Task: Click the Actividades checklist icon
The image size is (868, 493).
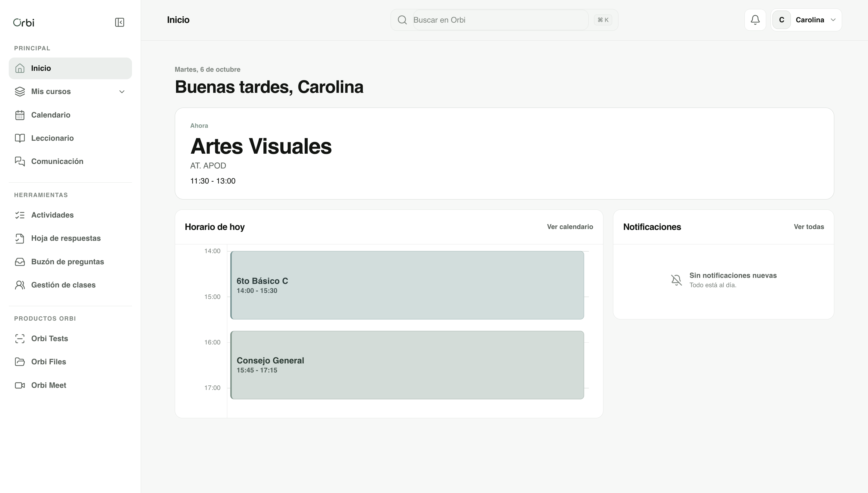Action: [20, 215]
